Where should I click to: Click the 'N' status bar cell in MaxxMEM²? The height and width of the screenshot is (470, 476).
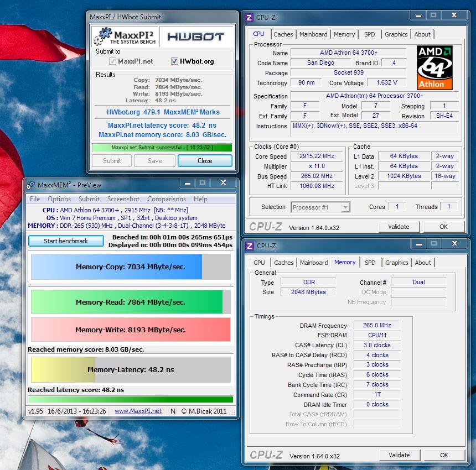(173, 411)
